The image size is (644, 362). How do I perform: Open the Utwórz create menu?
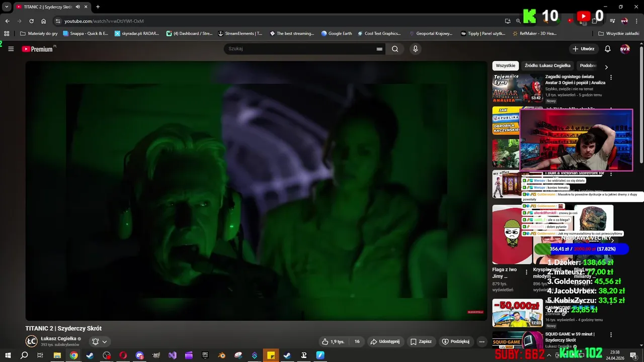(x=583, y=49)
